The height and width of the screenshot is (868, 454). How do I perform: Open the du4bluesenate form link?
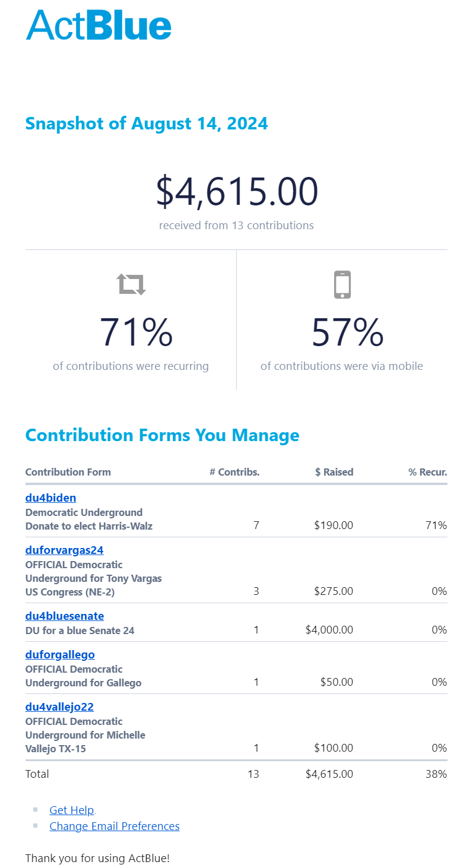[x=64, y=616]
